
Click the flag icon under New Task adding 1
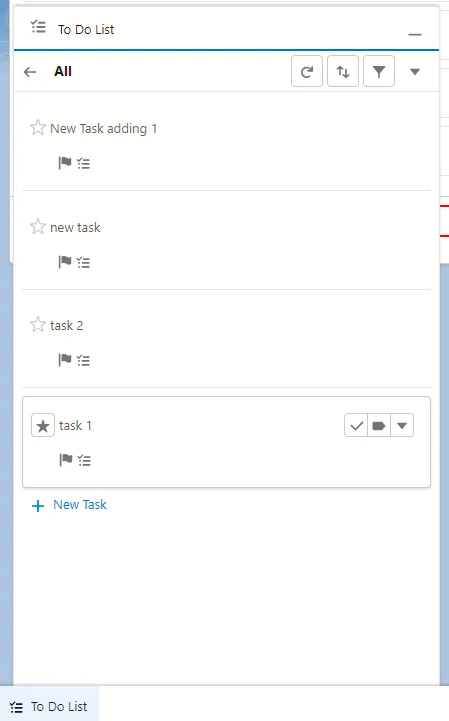[65, 163]
